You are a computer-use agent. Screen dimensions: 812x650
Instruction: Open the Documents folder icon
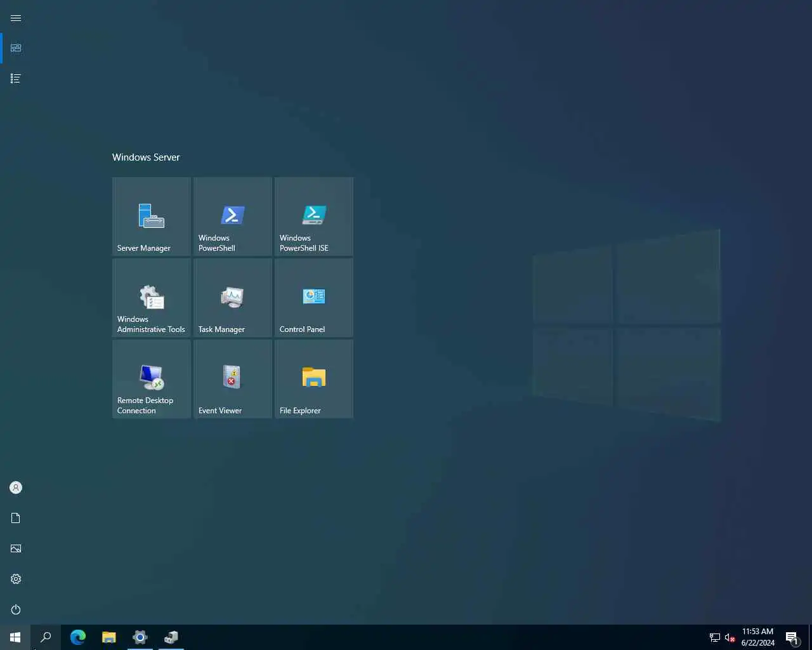click(16, 518)
